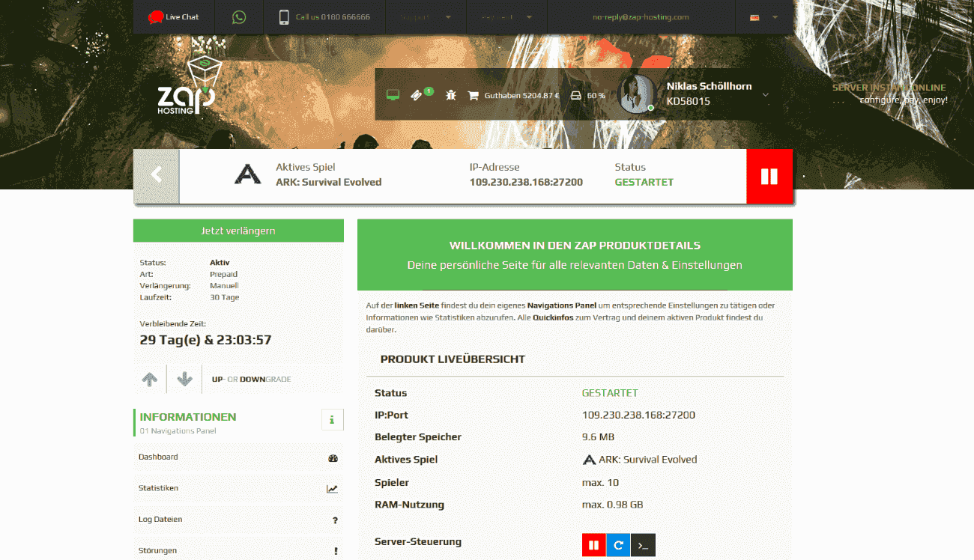Open Dashboard in the navigation panel

238,457
